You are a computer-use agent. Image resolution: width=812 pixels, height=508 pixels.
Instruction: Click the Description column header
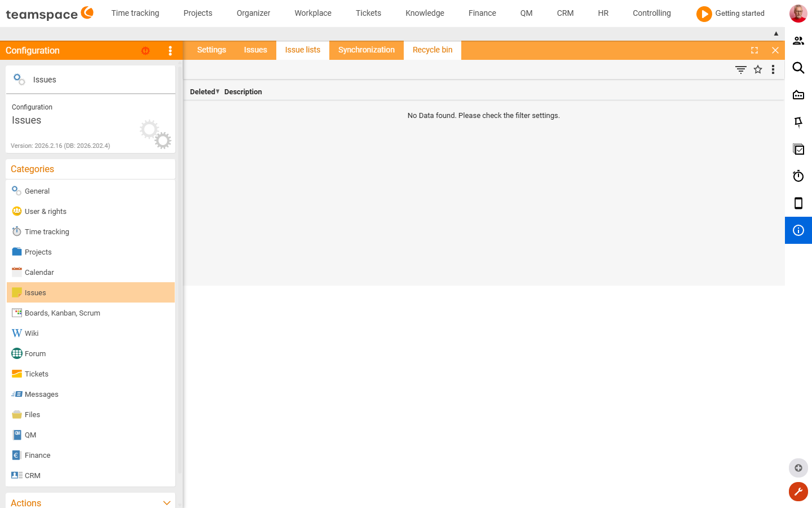coord(243,92)
